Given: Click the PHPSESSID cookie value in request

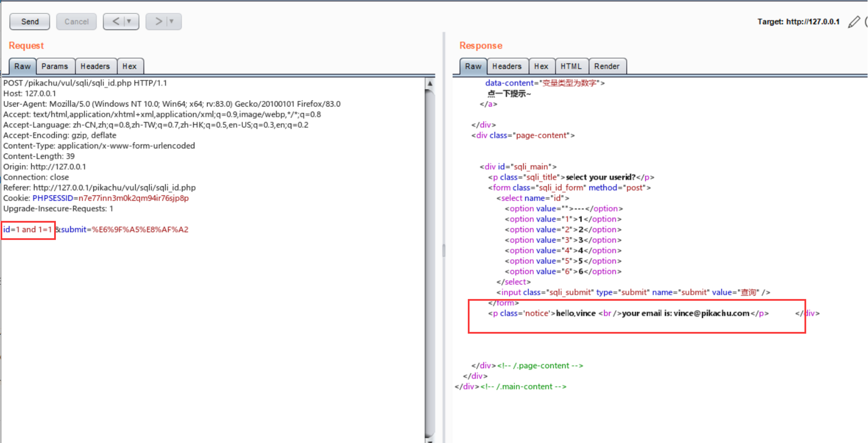Looking at the screenshot, I should coord(134,198).
